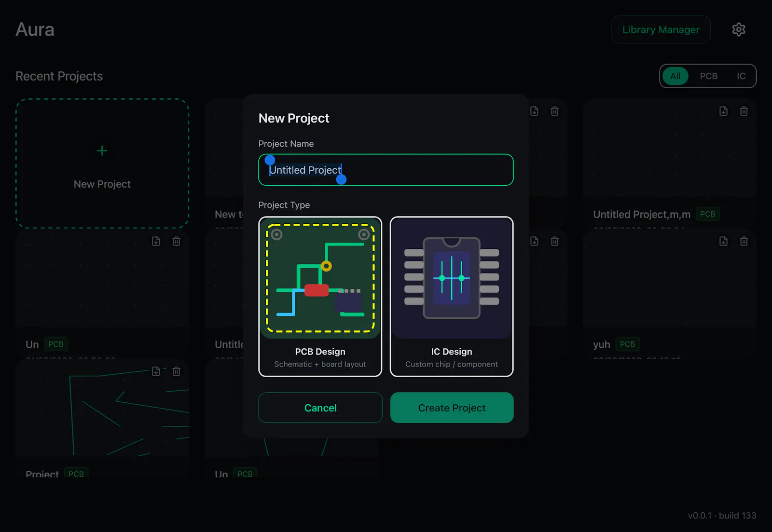Focus the Project Name input field

click(386, 170)
